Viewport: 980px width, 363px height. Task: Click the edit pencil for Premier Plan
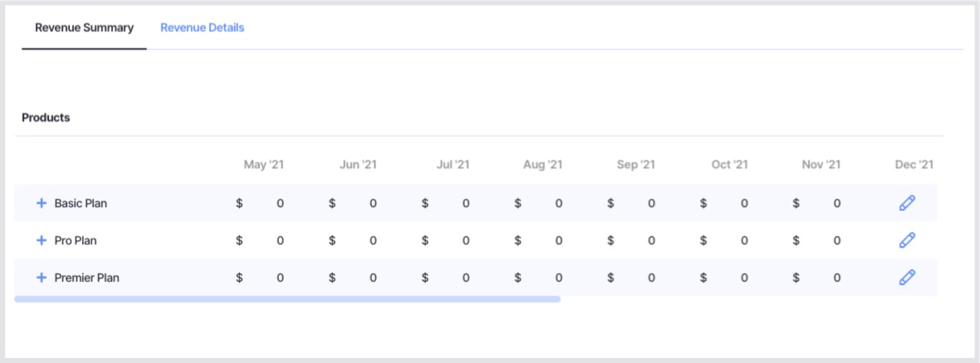pyautogui.click(x=907, y=278)
